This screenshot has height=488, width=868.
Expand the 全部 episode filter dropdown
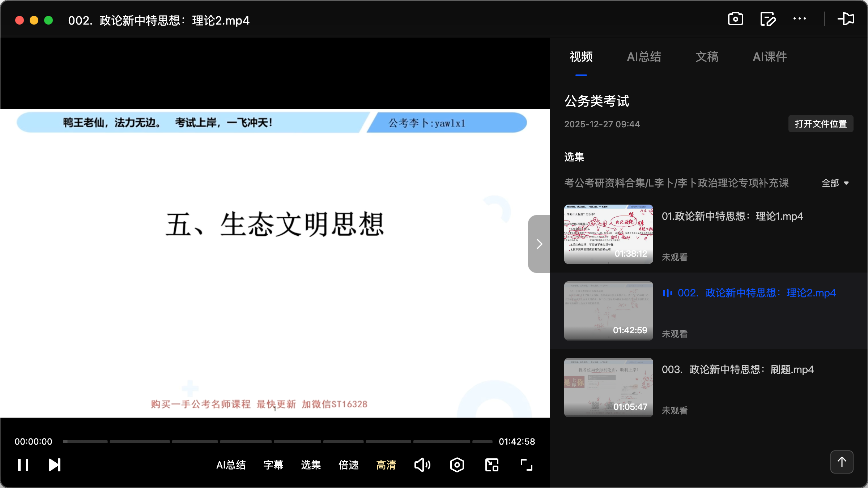[x=835, y=183]
